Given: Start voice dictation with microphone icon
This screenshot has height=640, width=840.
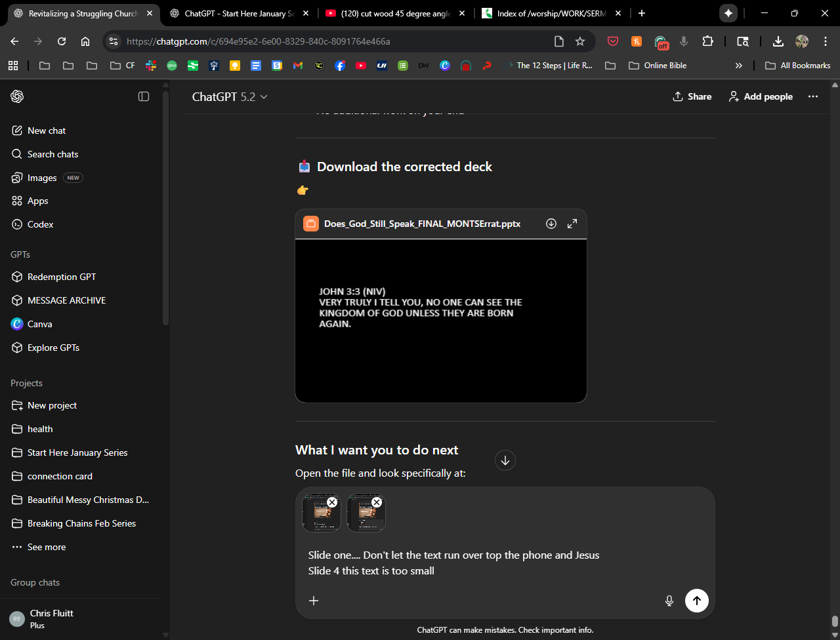Looking at the screenshot, I should pos(669,600).
